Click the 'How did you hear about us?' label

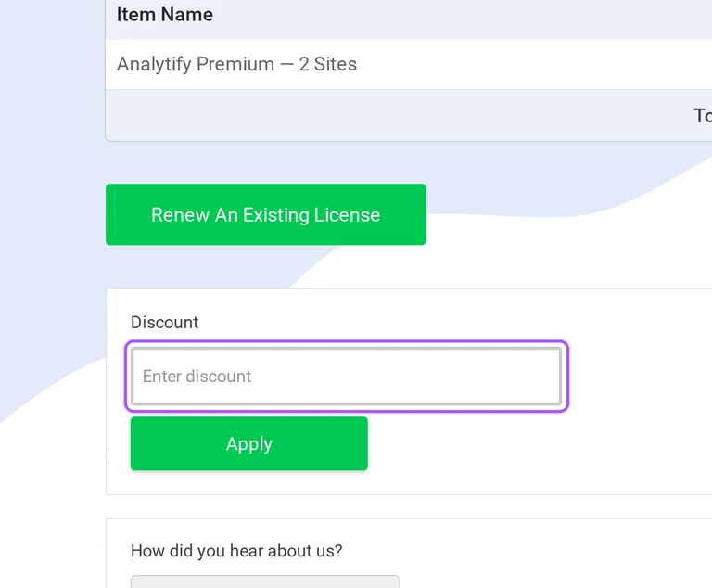[x=236, y=551]
